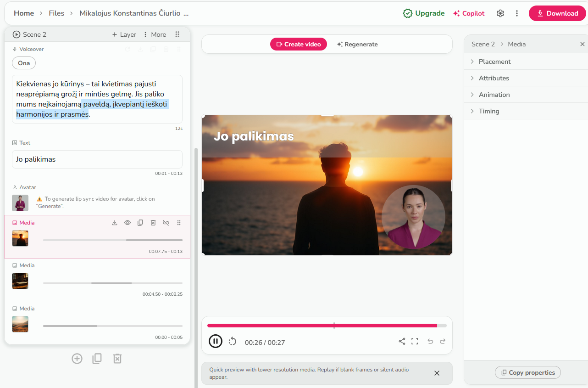Viewport: 588px width, 388px height.
Task: Click the undo arrow icon
Action: coord(430,341)
